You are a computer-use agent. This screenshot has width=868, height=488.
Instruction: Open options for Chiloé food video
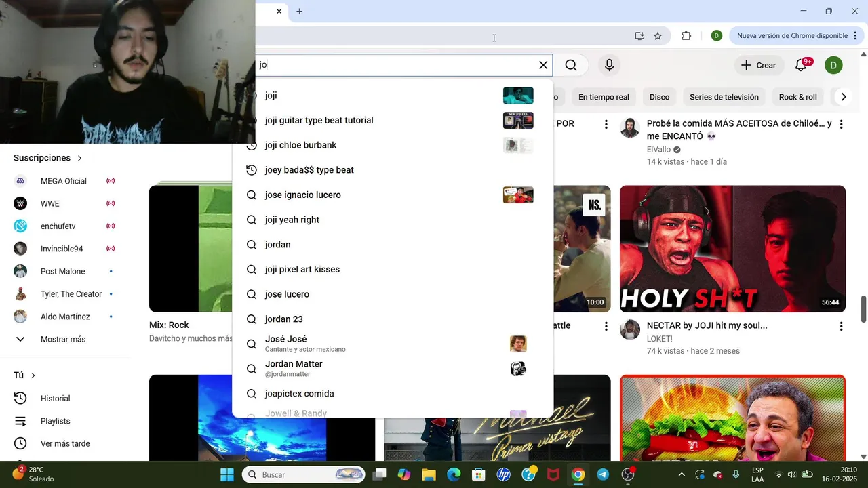[x=841, y=125]
